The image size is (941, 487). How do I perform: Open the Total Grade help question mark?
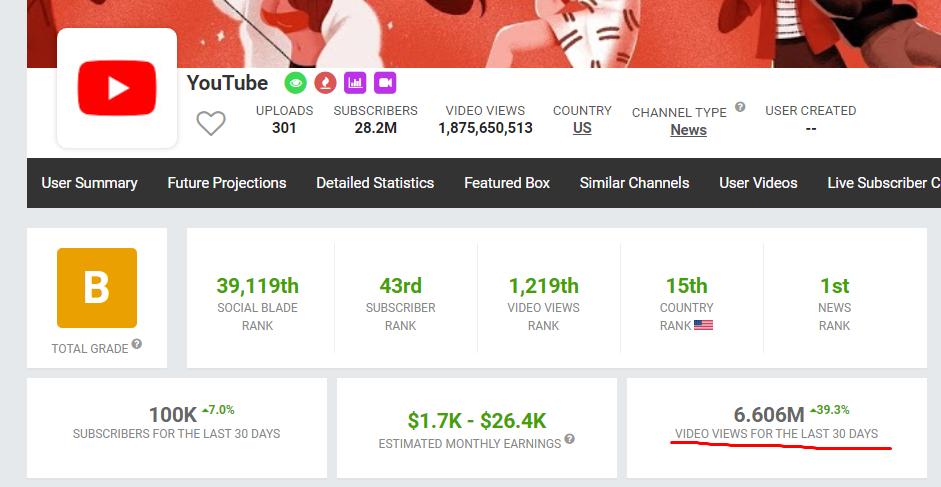tap(137, 344)
